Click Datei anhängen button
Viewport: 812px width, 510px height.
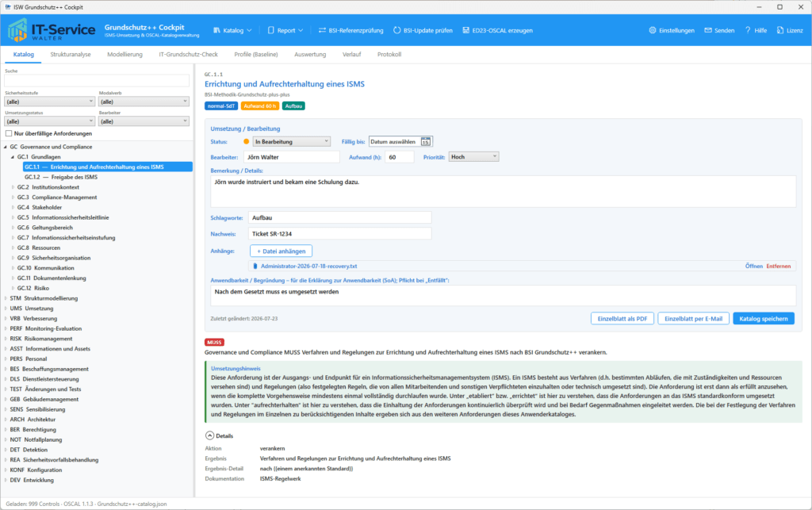point(282,251)
